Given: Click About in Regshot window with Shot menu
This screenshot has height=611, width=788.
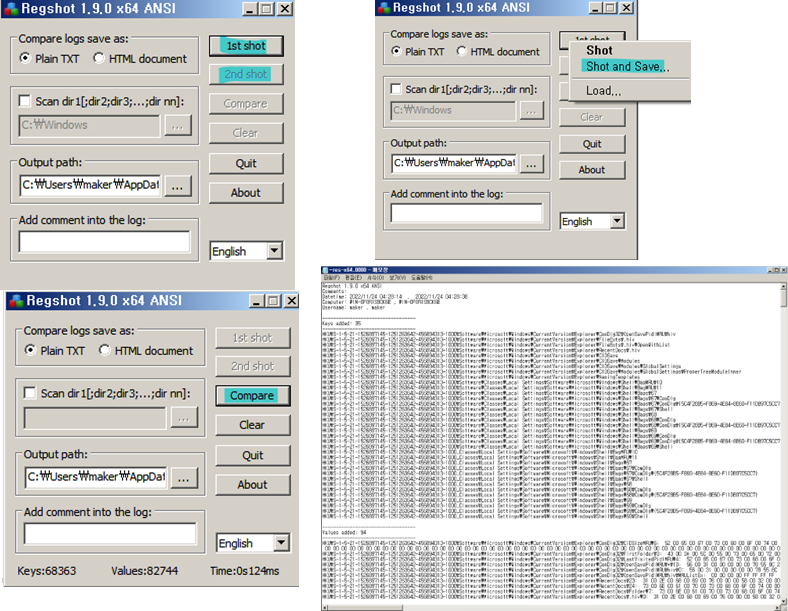Looking at the screenshot, I should click(592, 170).
